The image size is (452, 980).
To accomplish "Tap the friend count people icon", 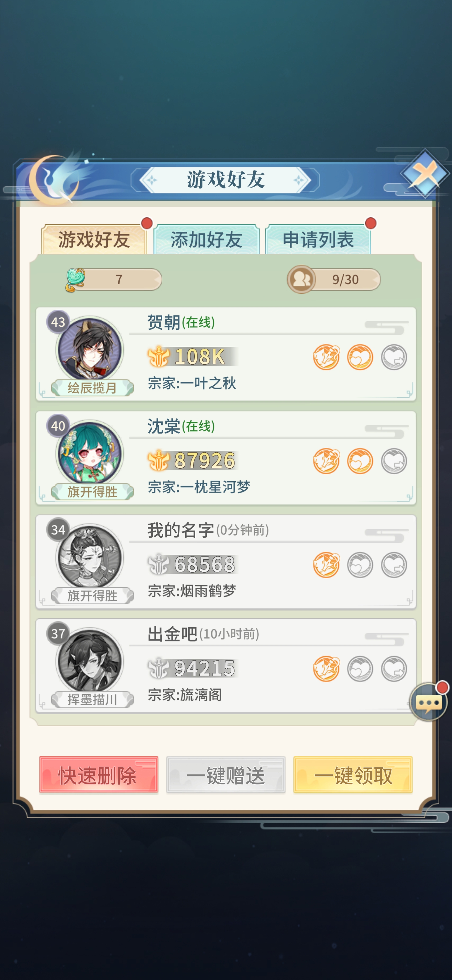I will (301, 279).
